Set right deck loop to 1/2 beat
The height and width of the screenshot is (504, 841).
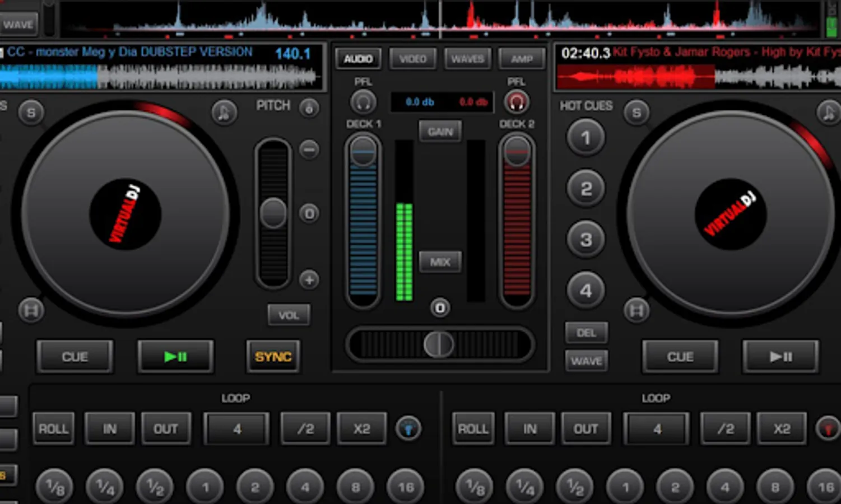pos(575,487)
